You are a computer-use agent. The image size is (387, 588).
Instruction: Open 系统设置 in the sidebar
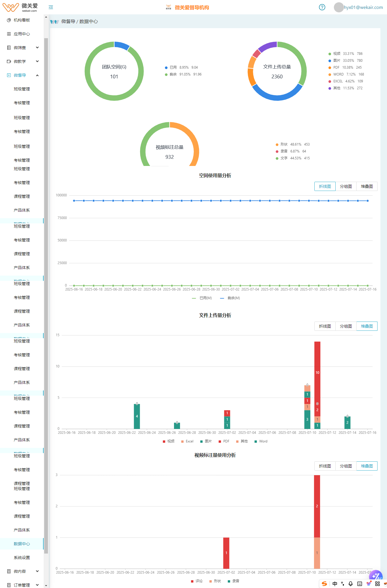22,558
